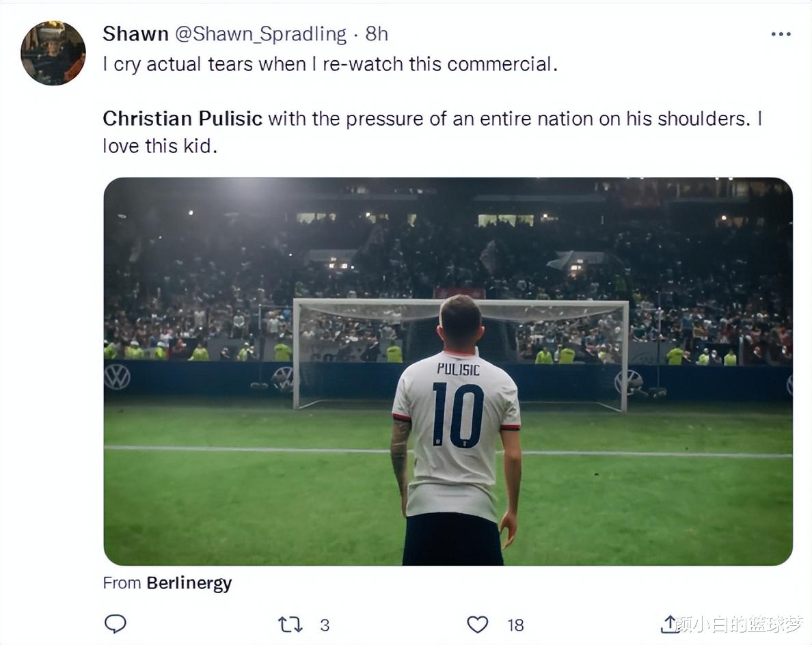
Task: Open the Shawn display name profile link
Action: click(x=135, y=33)
